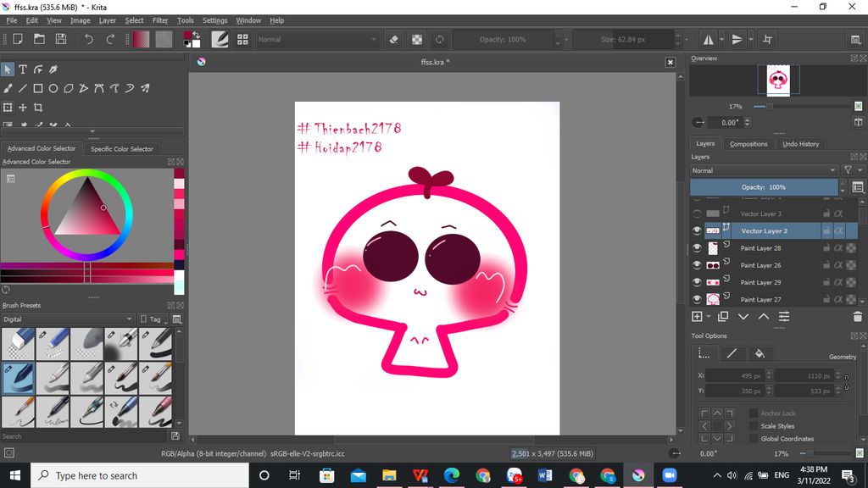This screenshot has height=488, width=868.
Task: Expand the add layer dropdown arrow
Action: (709, 317)
